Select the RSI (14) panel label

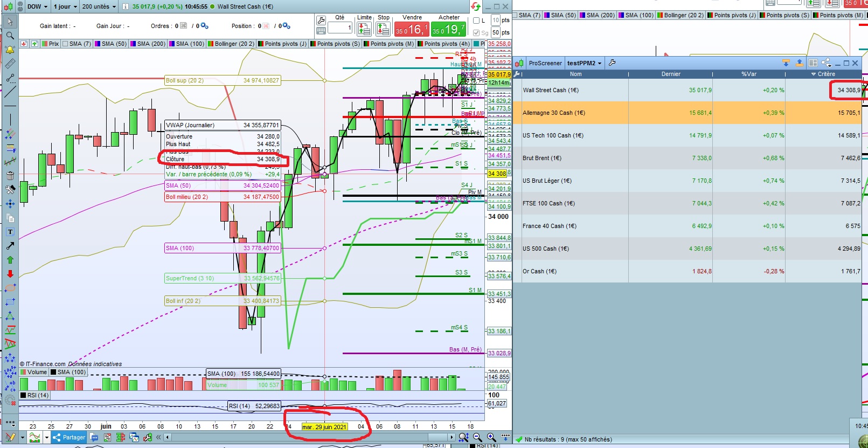point(34,395)
